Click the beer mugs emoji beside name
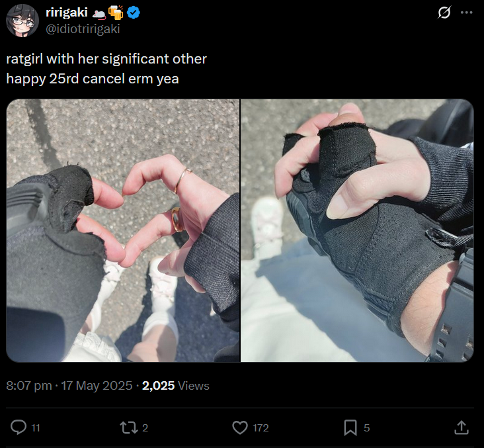484x448 pixels. [116, 13]
